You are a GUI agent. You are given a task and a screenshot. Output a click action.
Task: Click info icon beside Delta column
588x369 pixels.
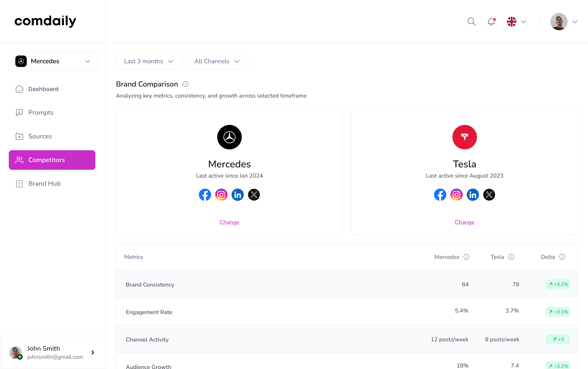click(x=562, y=257)
